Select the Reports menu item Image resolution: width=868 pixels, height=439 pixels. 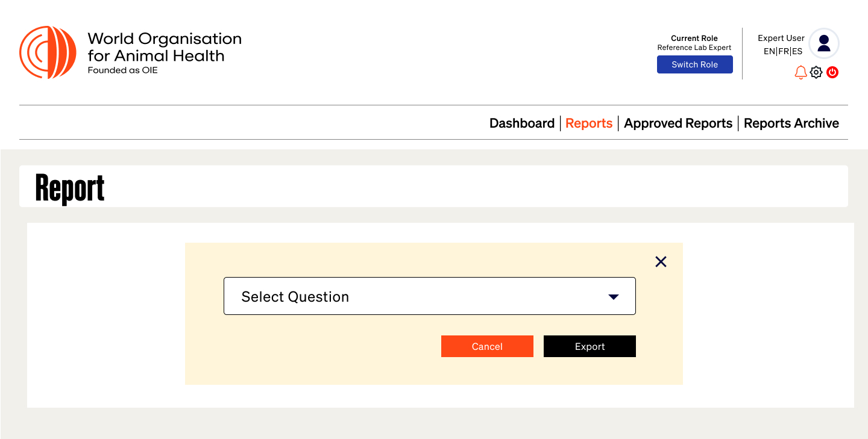click(x=589, y=123)
